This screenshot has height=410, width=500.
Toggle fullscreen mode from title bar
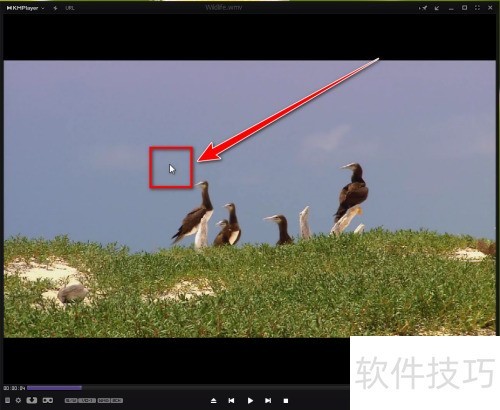pyautogui.click(x=477, y=8)
